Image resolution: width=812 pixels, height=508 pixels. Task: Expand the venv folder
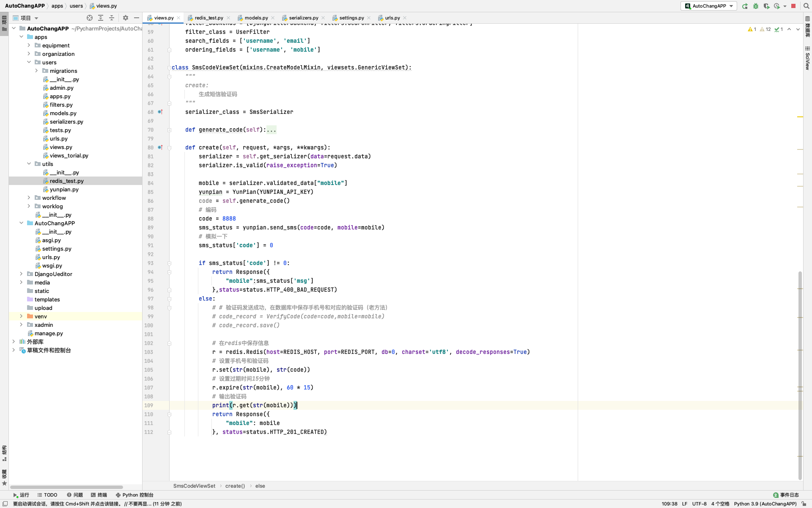pyautogui.click(x=21, y=316)
